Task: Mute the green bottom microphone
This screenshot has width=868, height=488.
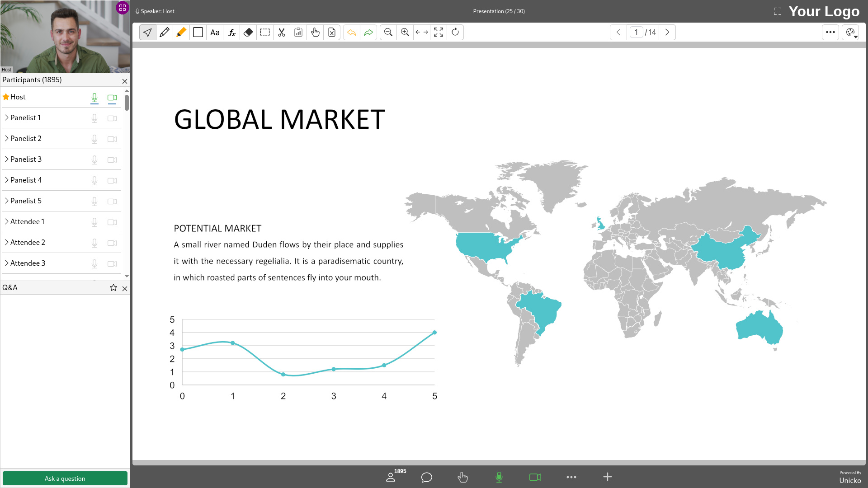Action: (499, 477)
